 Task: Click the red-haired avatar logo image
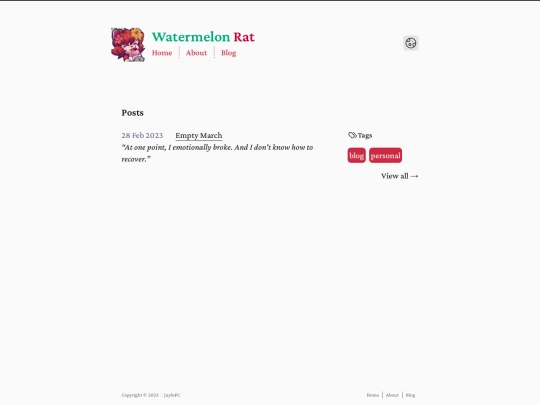point(128,45)
